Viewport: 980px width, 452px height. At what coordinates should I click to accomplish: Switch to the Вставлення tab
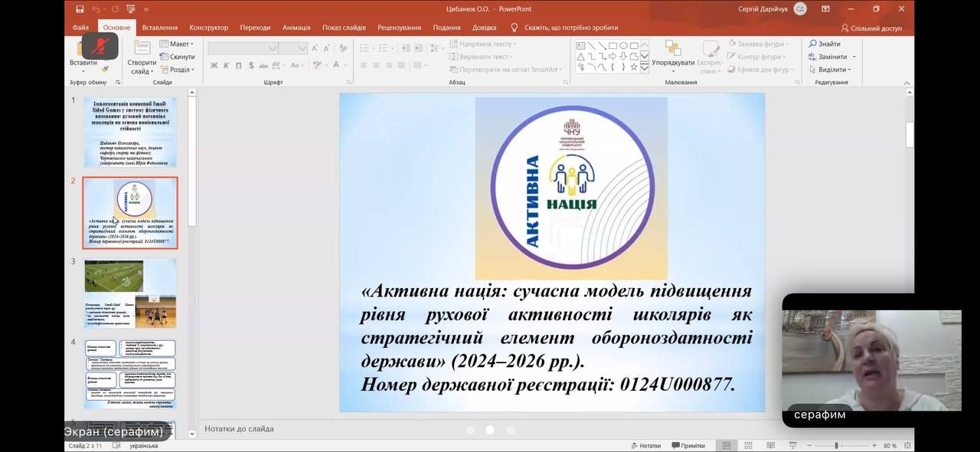click(x=160, y=28)
